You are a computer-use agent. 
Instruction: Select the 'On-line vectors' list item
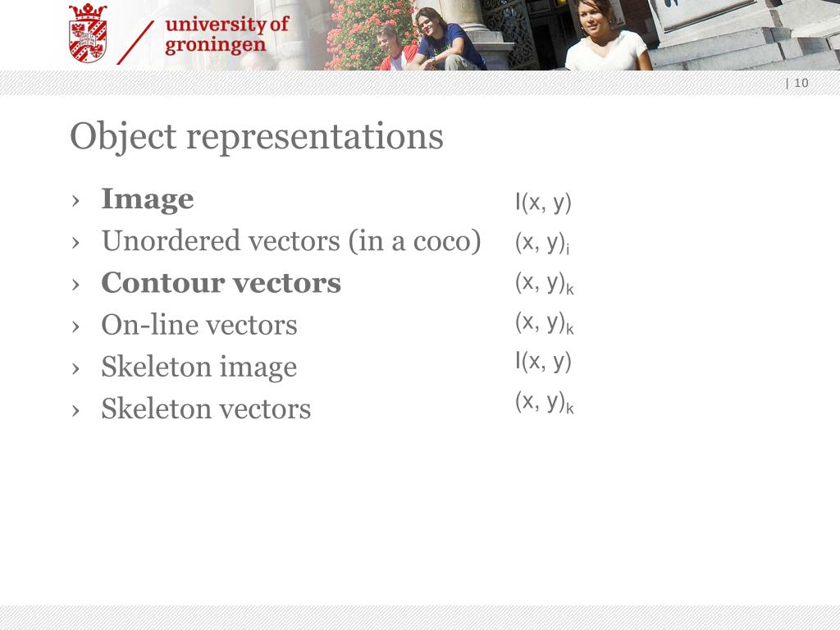tap(199, 325)
